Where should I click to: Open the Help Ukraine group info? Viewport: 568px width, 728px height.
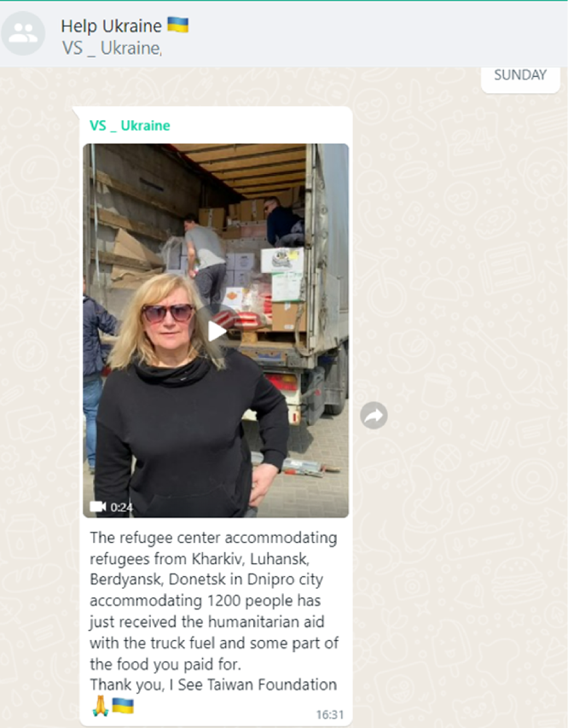point(111,26)
